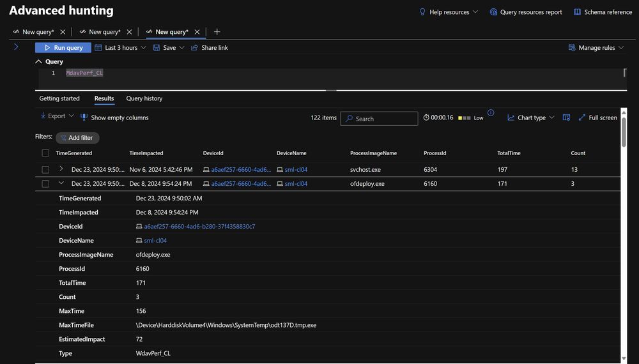
Task: Sort by TimeImpacted column header
Action: 146,153
